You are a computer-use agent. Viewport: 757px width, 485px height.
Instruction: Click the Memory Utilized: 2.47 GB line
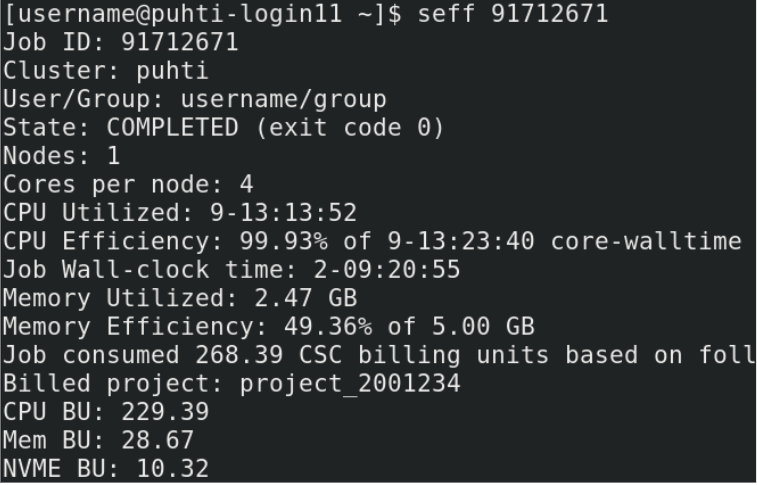(x=180, y=298)
